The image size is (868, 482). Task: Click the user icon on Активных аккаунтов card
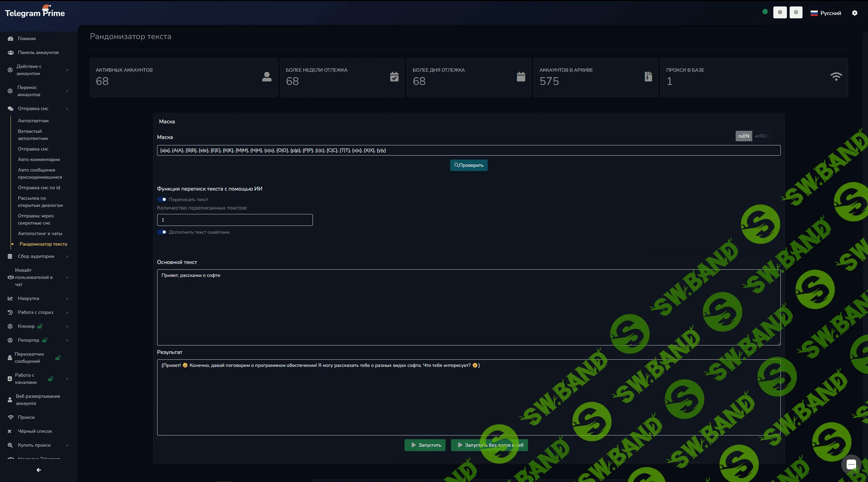point(267,77)
